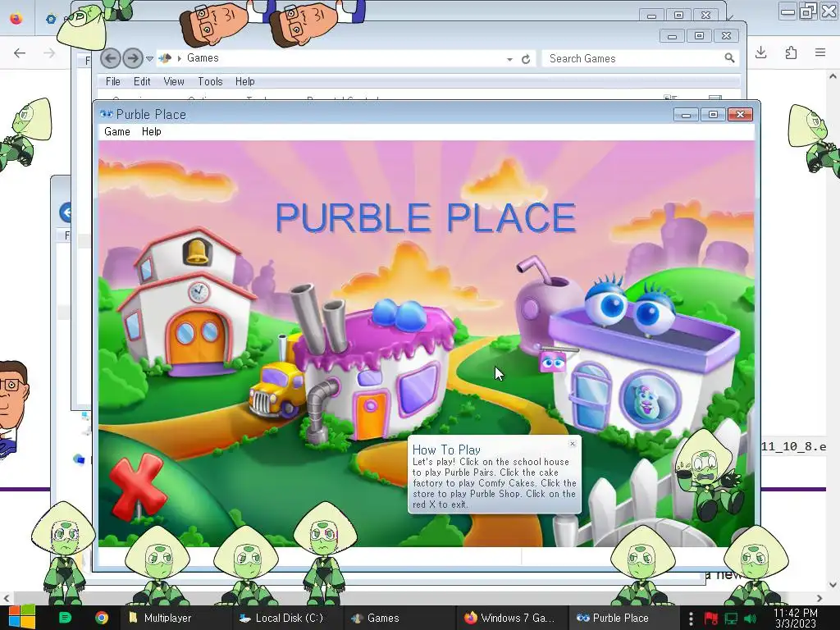
Task: Click the school house to play Purble Pairs
Action: coord(186,303)
